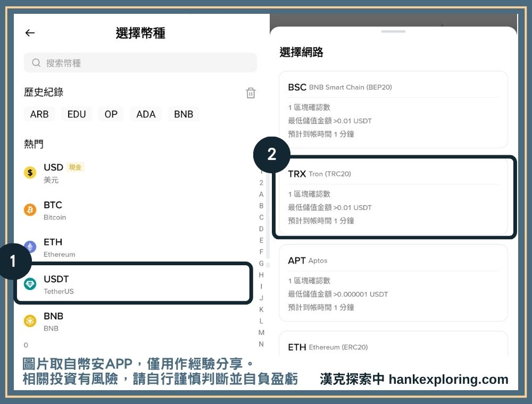Click the Ethereum diamond icon
Screen dimensions: 532x404
pos(30,247)
